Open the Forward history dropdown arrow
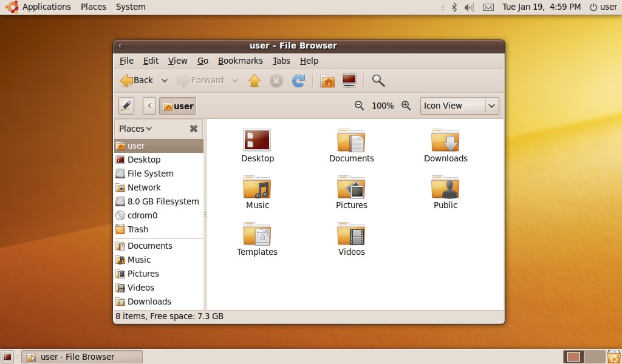This screenshot has height=364, width=622. 235,81
